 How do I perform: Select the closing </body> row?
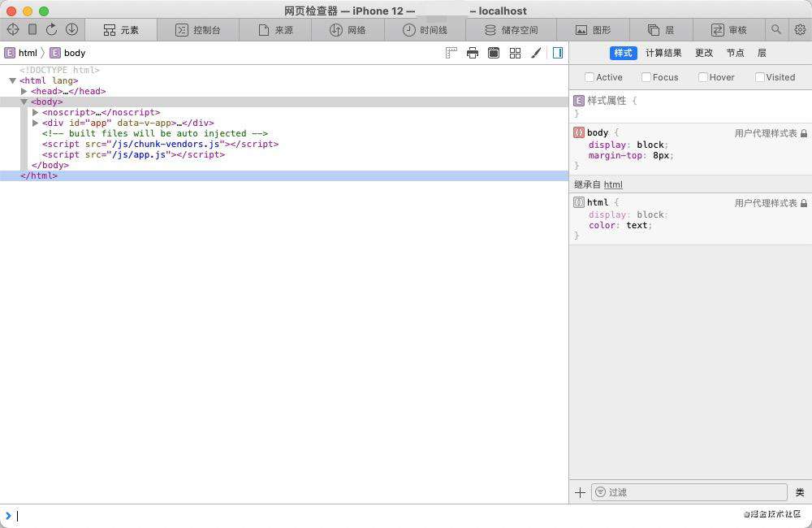[x=283, y=165]
